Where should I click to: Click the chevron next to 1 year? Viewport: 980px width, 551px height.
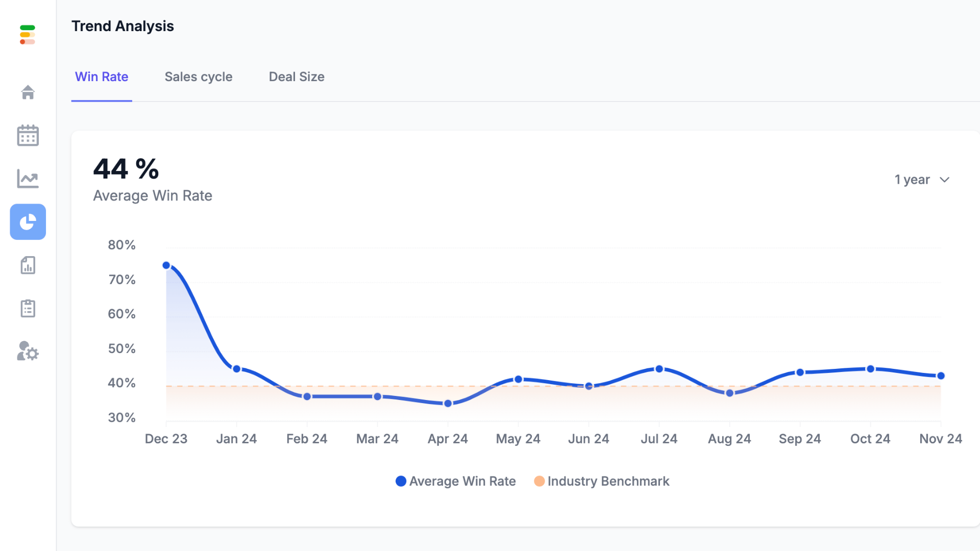[944, 180]
